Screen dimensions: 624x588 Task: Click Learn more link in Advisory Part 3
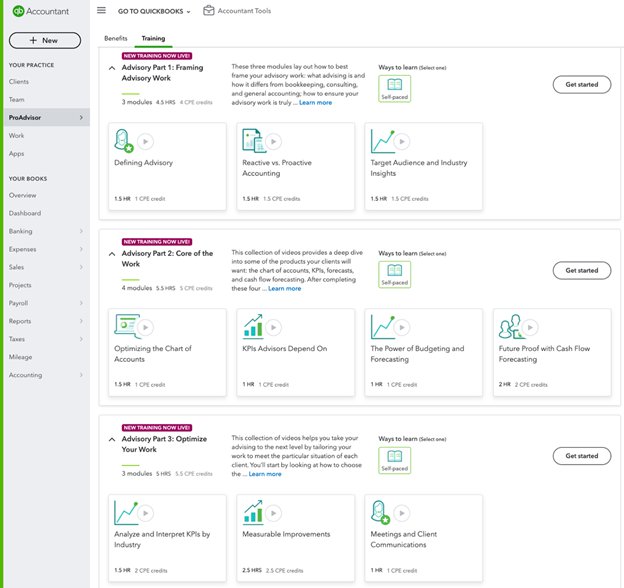pyautogui.click(x=265, y=474)
